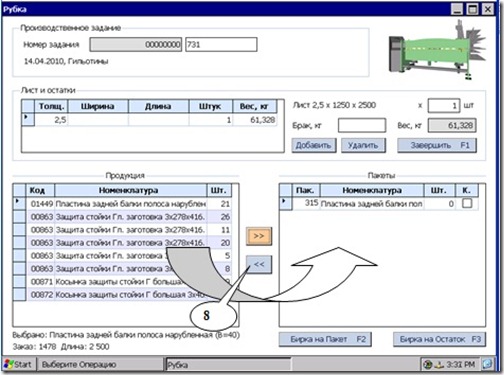Toggle the K. checkbox for packet 315
The image size is (504, 375).
(x=467, y=203)
